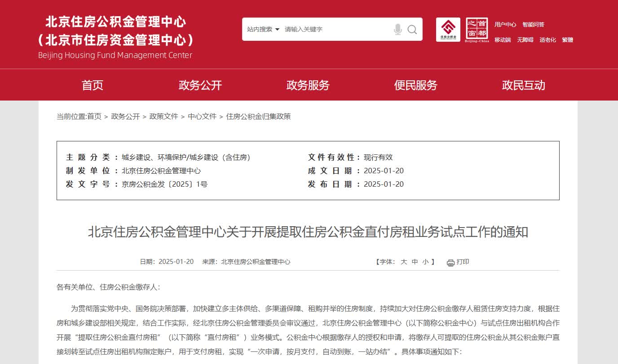The width and height of the screenshot is (618, 364).
Task: Open 首页 in main navigation
Action: click(x=93, y=85)
